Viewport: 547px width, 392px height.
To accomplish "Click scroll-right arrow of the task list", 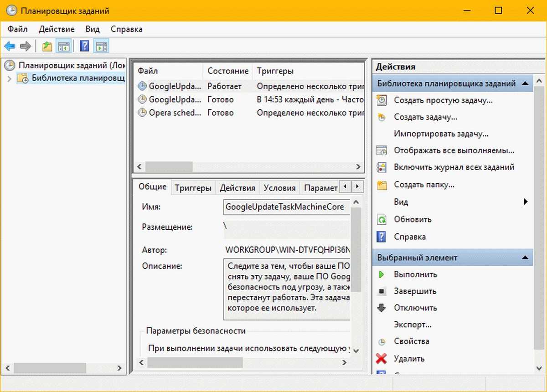I will [359, 166].
